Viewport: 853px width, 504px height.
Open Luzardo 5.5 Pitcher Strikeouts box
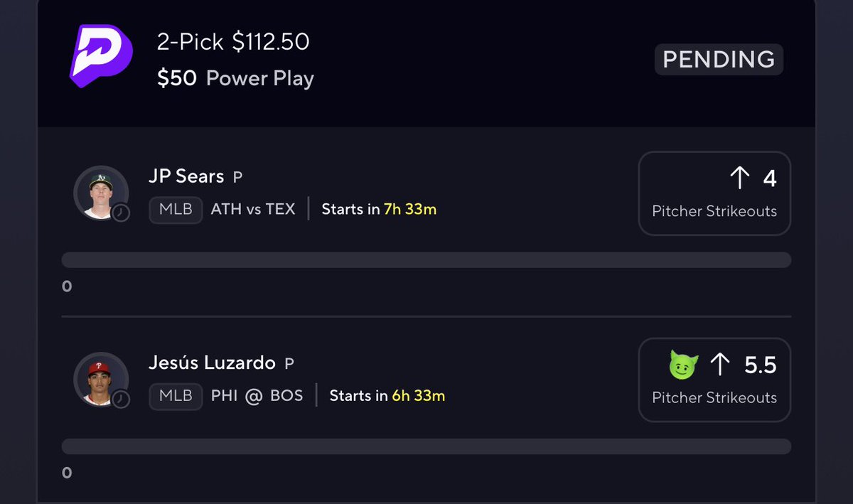[x=714, y=380]
